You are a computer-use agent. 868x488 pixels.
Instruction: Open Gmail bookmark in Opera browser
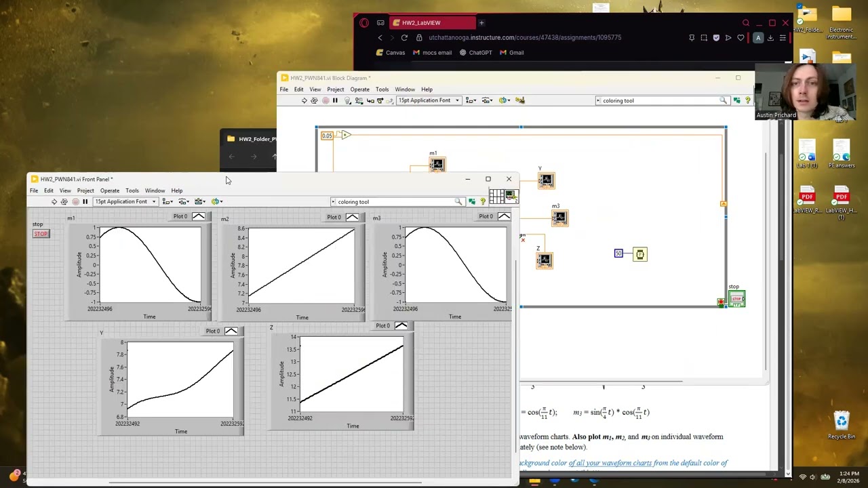pos(512,53)
